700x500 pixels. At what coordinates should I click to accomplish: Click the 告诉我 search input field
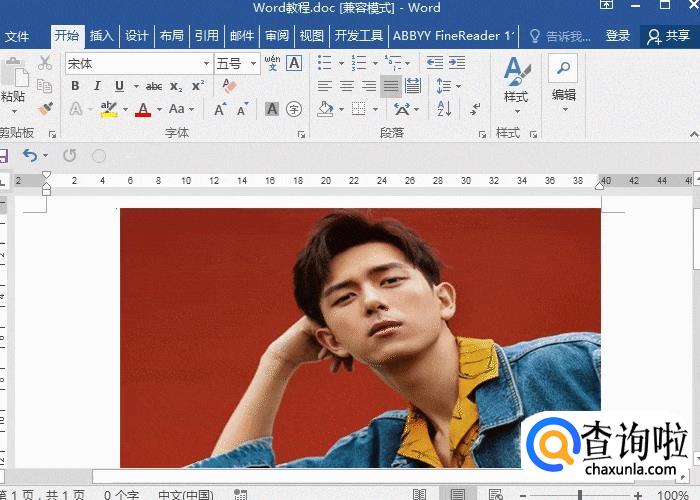pos(567,36)
